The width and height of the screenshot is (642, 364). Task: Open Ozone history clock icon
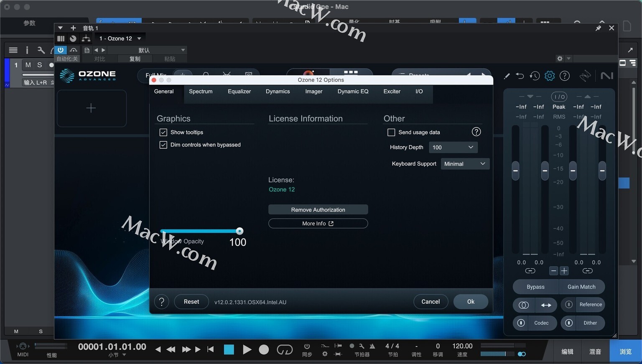[x=535, y=76]
